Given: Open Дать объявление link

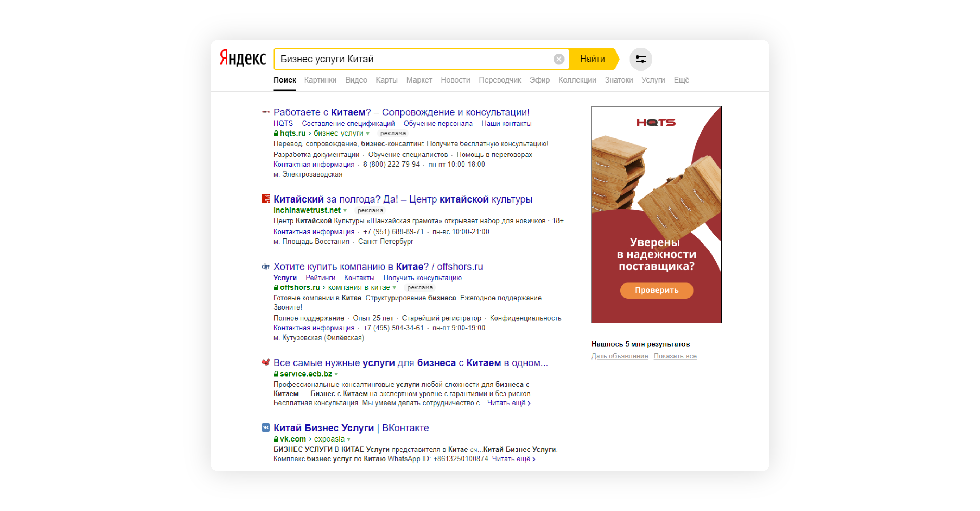Looking at the screenshot, I should click(x=619, y=356).
